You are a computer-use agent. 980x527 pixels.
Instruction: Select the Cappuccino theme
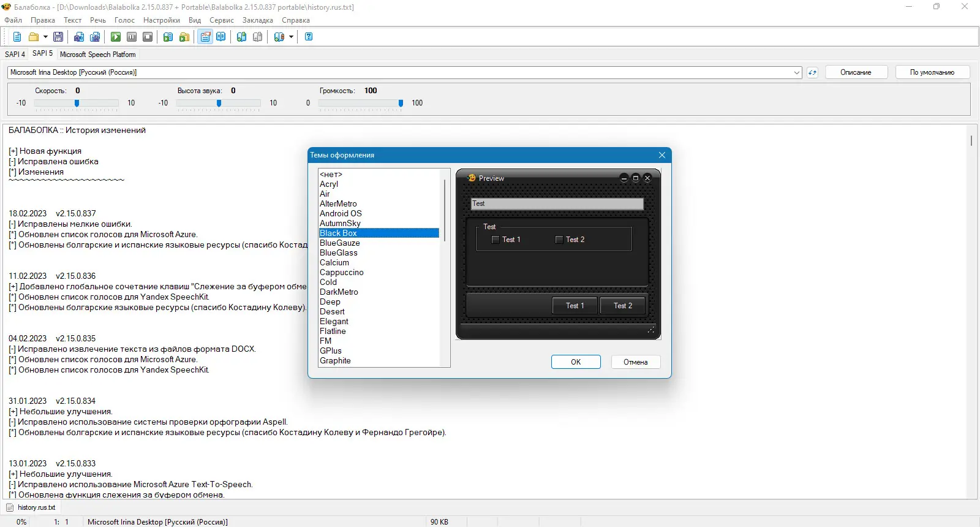tap(379, 272)
